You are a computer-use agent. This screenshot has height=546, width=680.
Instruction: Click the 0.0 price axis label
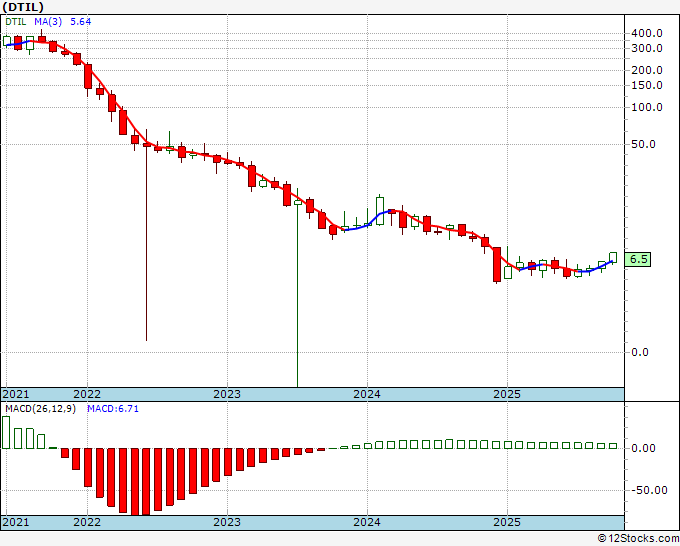[x=640, y=352]
